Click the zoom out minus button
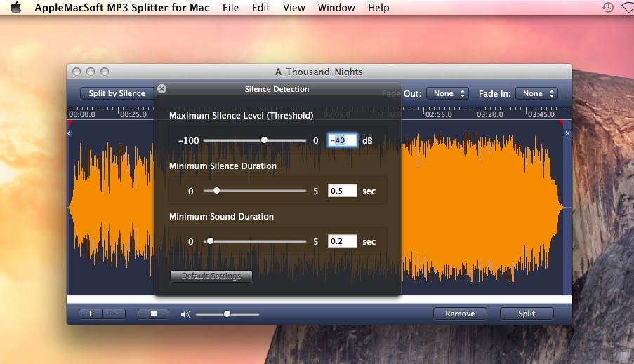Screen dimensions: 634x364 click(114, 314)
